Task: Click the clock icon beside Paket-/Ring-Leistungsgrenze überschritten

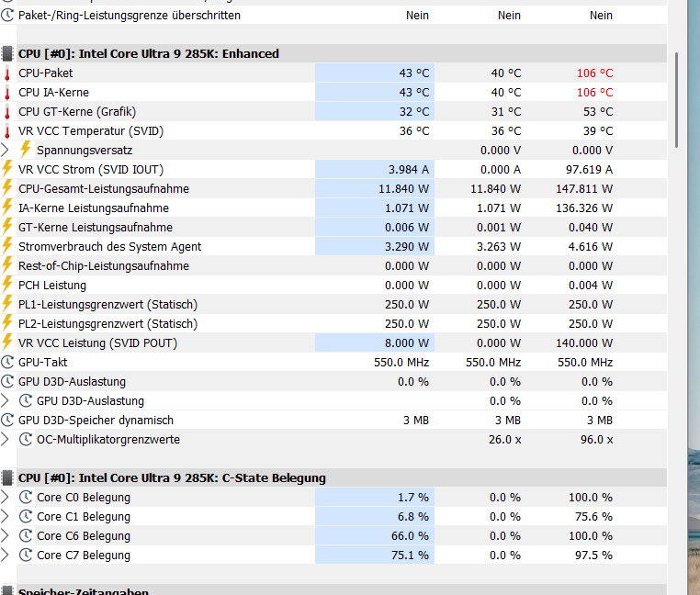Action: [7, 16]
